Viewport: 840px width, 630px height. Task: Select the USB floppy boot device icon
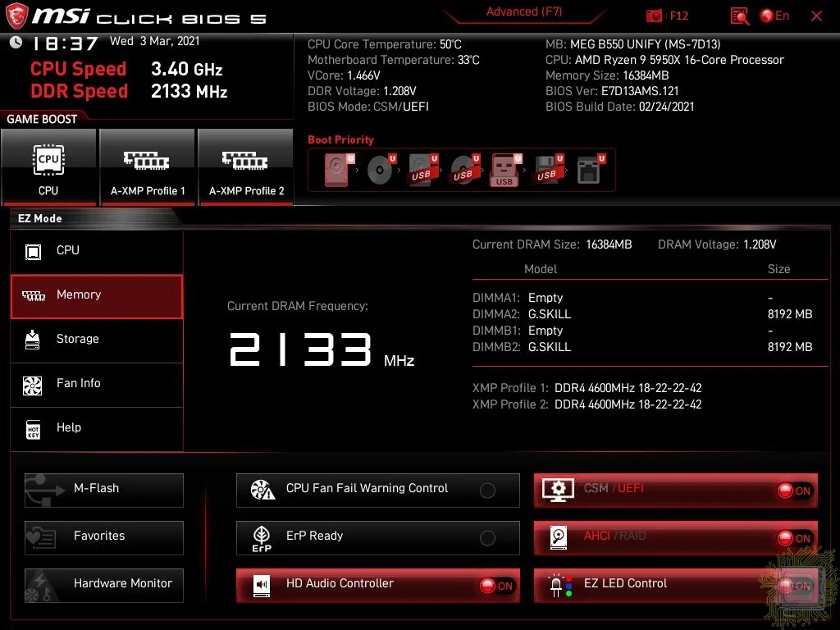[548, 170]
